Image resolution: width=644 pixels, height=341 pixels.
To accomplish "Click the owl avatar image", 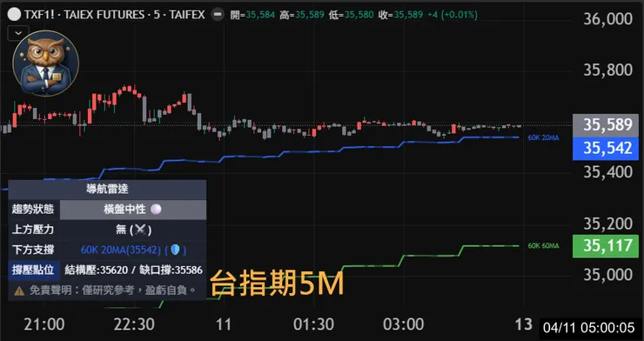I will click(x=45, y=64).
